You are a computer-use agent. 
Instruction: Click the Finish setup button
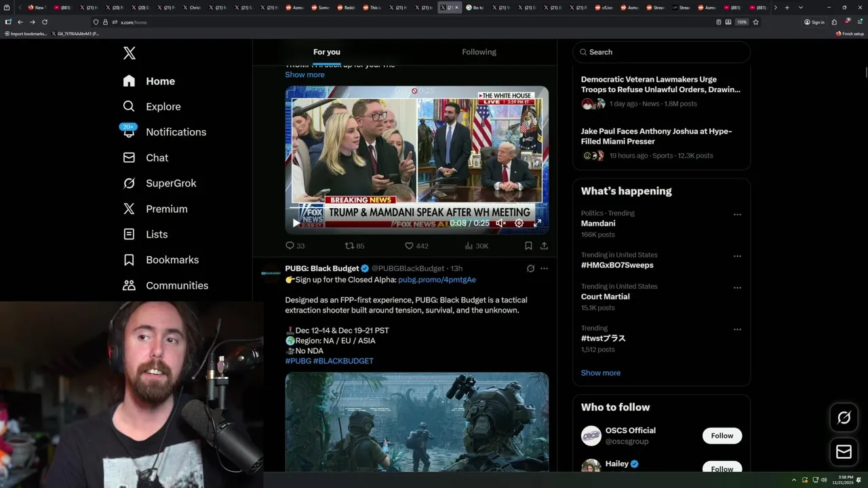[850, 33]
